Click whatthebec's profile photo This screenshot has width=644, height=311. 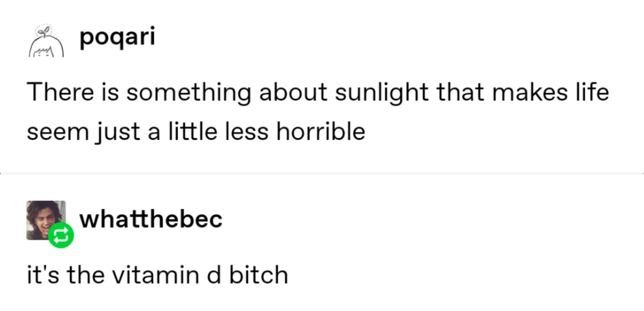coord(41,217)
